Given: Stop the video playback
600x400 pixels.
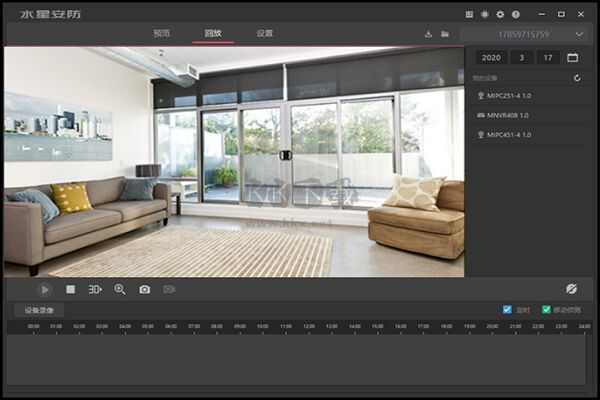Looking at the screenshot, I should [70, 289].
